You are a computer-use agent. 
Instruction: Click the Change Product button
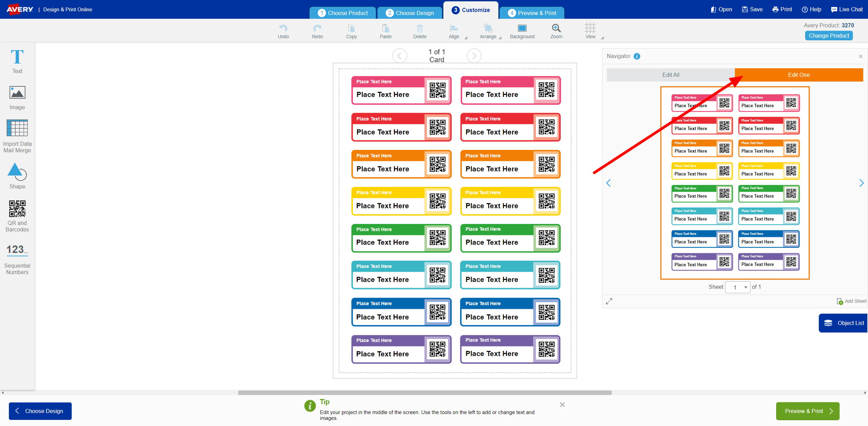click(829, 35)
